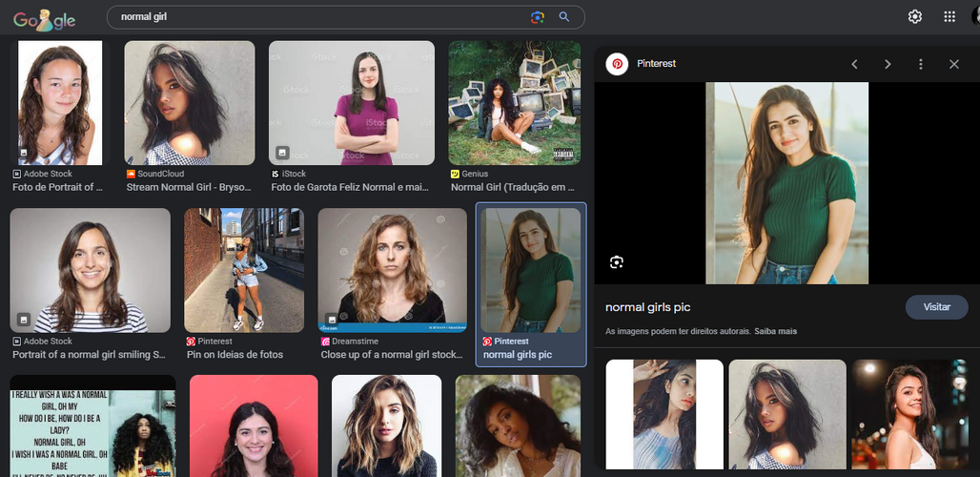Select the Adobe Stock curly hair girl thumbnail
Screen dimensions: 980x477
click(60, 102)
